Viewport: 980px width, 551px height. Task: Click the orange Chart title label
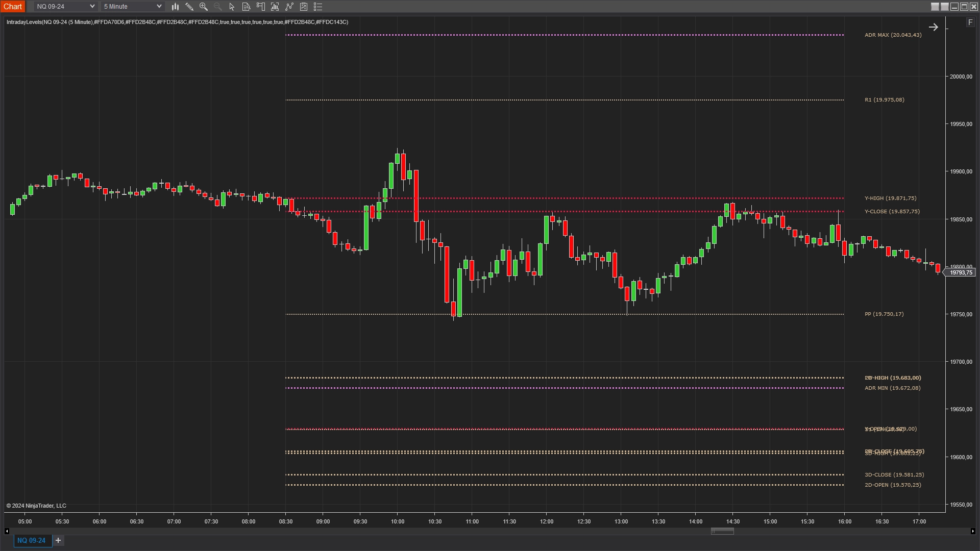tap(13, 7)
